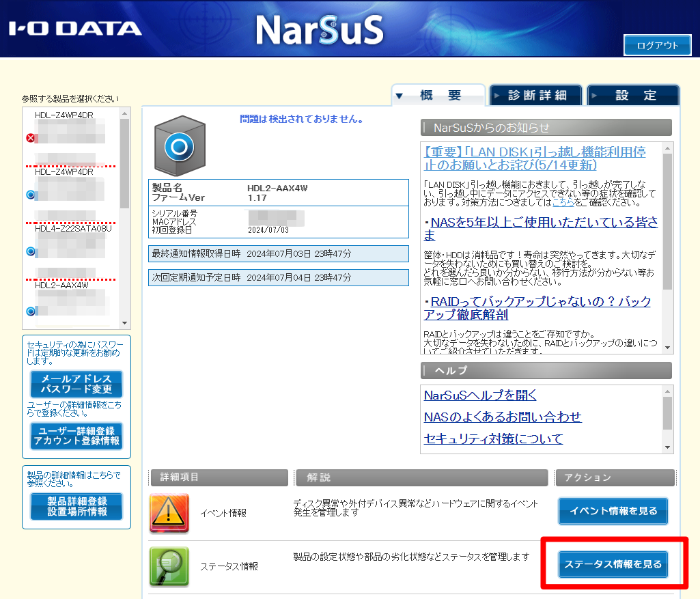This screenshot has width=700, height=599.
Task: Open the セキュリティ対策について link
Action: [493, 439]
